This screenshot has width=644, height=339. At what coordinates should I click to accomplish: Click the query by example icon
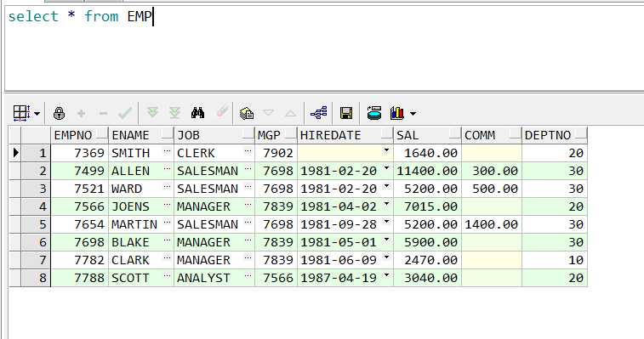[x=247, y=113]
